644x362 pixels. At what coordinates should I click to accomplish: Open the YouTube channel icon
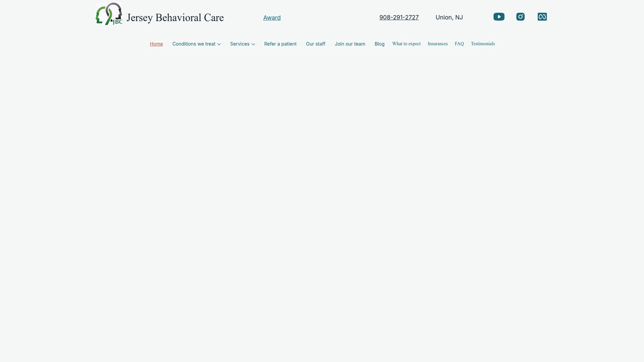499,17
